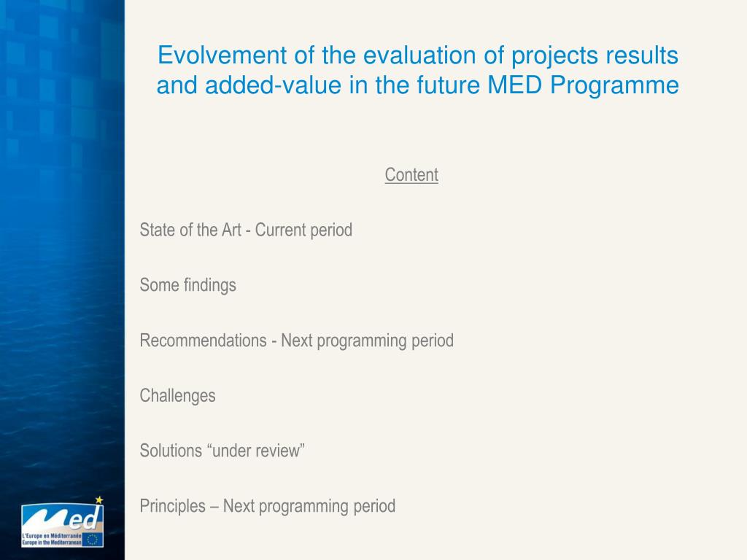Select Principles – Next programming period
The width and height of the screenshot is (747, 560).
click(x=267, y=506)
